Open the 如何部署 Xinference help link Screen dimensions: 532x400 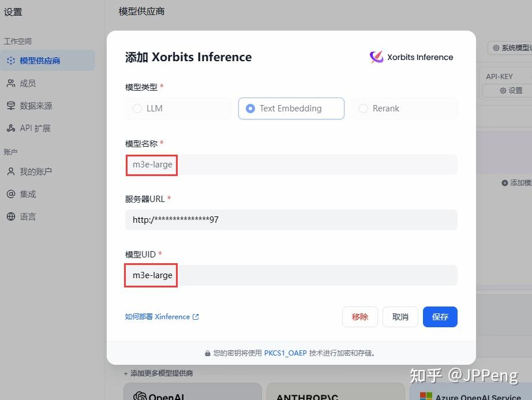coord(162,316)
